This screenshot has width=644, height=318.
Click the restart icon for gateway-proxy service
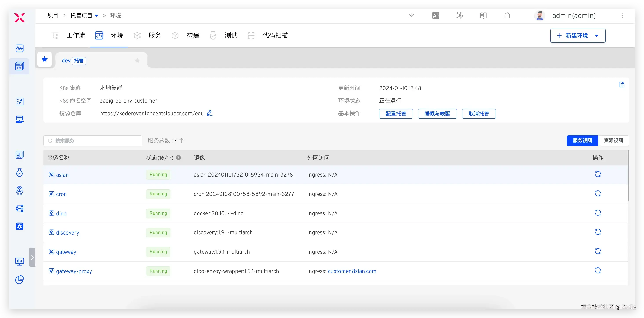pyautogui.click(x=598, y=271)
